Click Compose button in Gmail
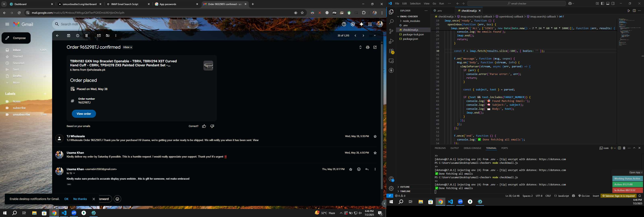Viewport: 644px width, 217px height. [x=16, y=38]
